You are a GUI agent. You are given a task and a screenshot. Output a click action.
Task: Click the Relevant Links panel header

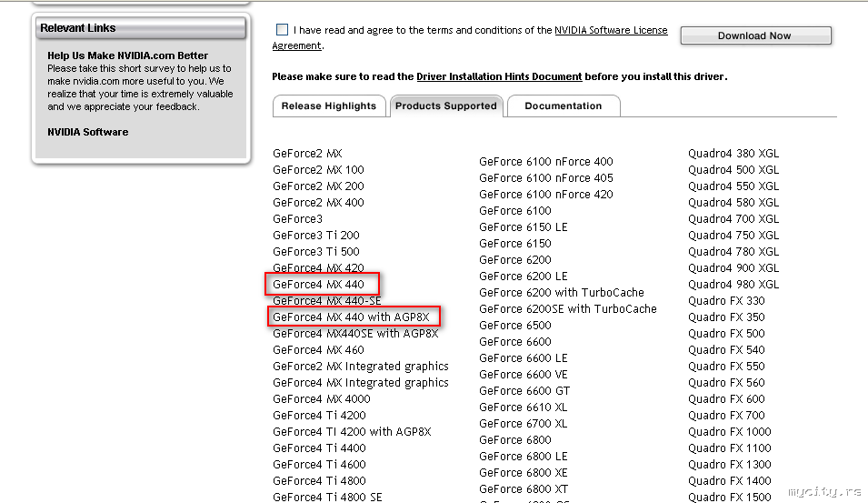(x=141, y=28)
